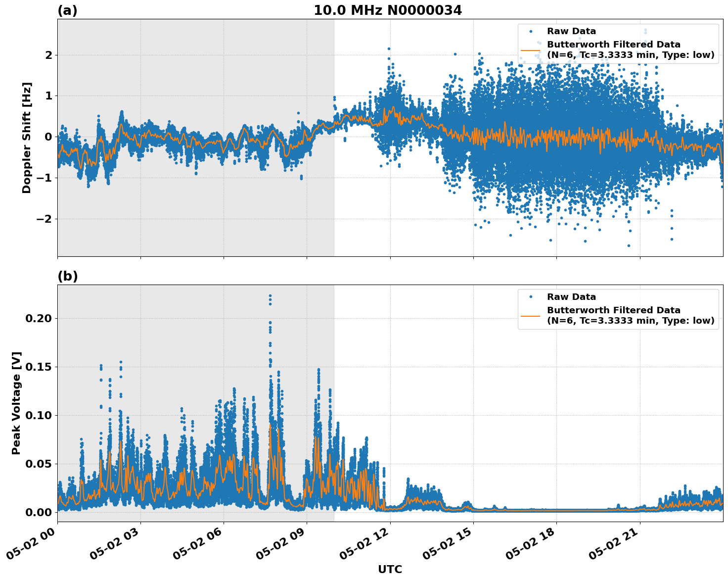728x580 pixels.
Task: Click the subplot label (a)
Action: pyautogui.click(x=67, y=10)
